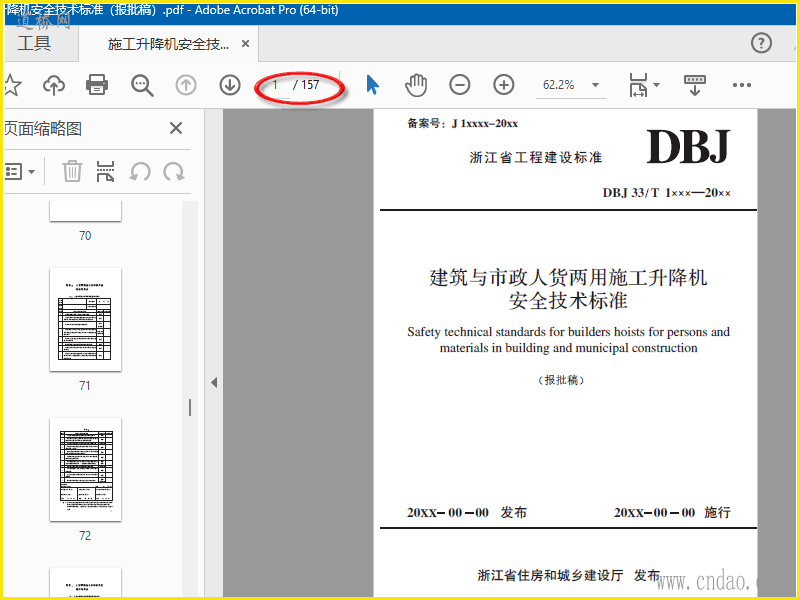This screenshot has width=800, height=600.
Task: Open the find text magnifier tool
Action: point(142,85)
